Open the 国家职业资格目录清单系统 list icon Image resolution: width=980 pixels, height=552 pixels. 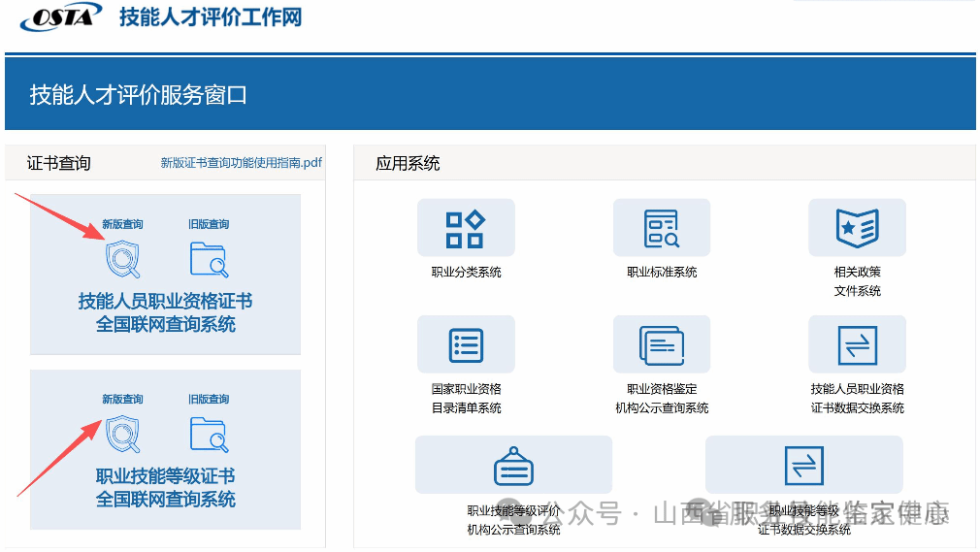coord(466,344)
